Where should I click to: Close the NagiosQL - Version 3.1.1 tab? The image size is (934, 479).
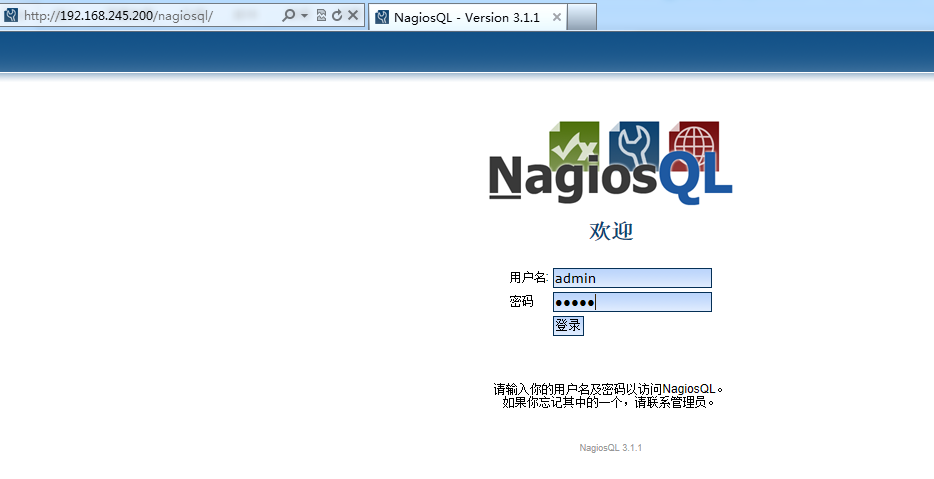pos(556,17)
